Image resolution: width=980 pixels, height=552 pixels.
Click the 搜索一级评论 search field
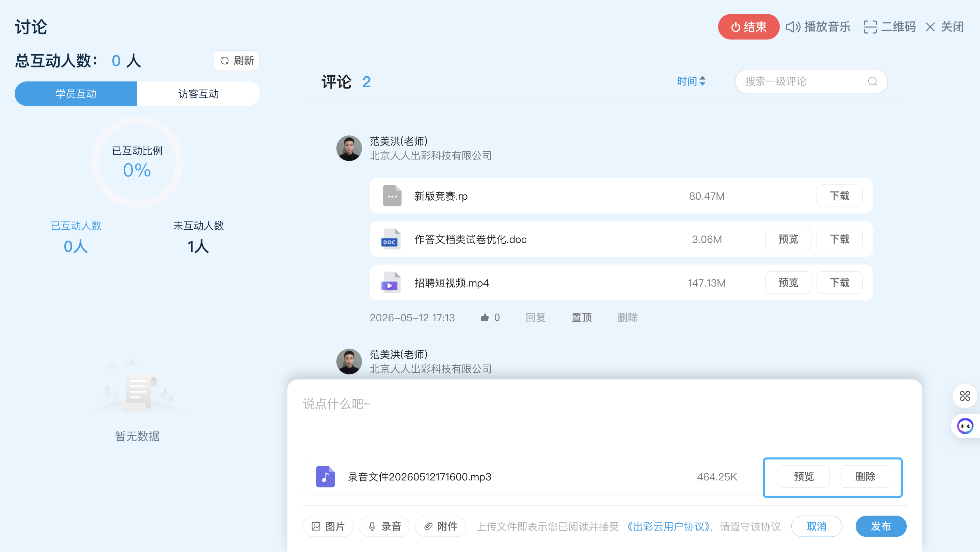[811, 81]
